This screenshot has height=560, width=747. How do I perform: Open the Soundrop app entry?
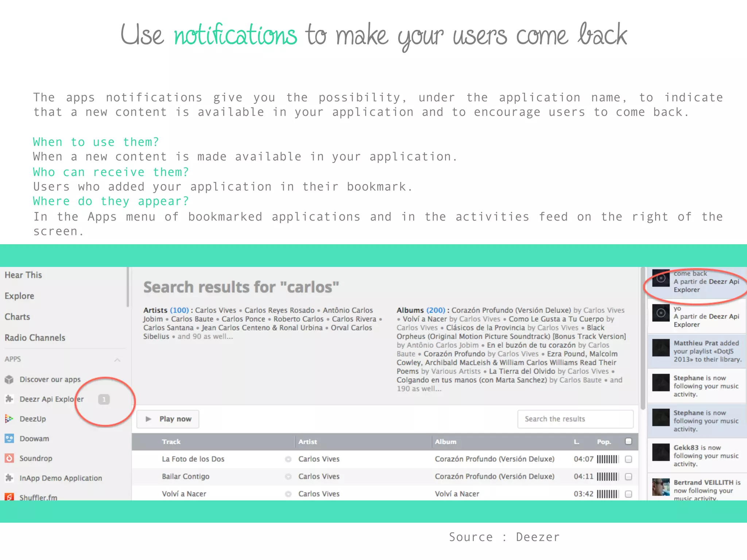point(36,458)
